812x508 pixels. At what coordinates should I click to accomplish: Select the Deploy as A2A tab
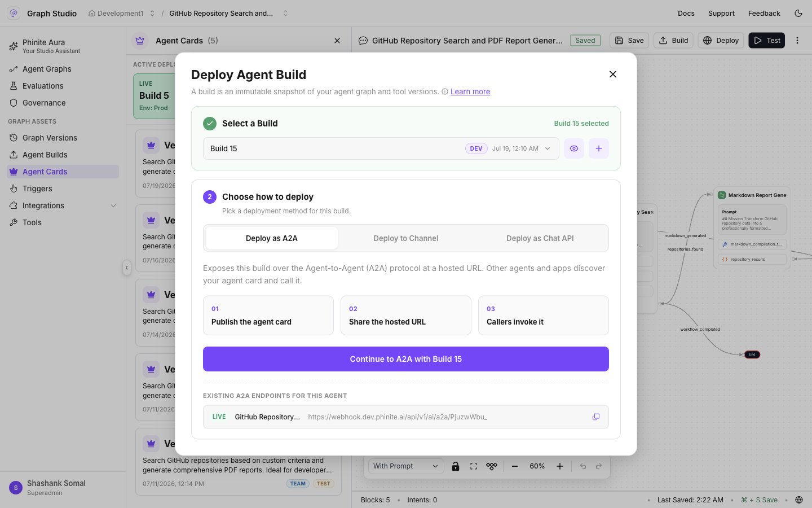[272, 238]
